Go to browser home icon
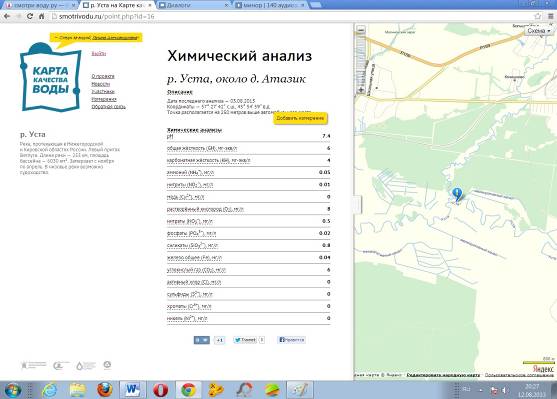 click(x=42, y=16)
